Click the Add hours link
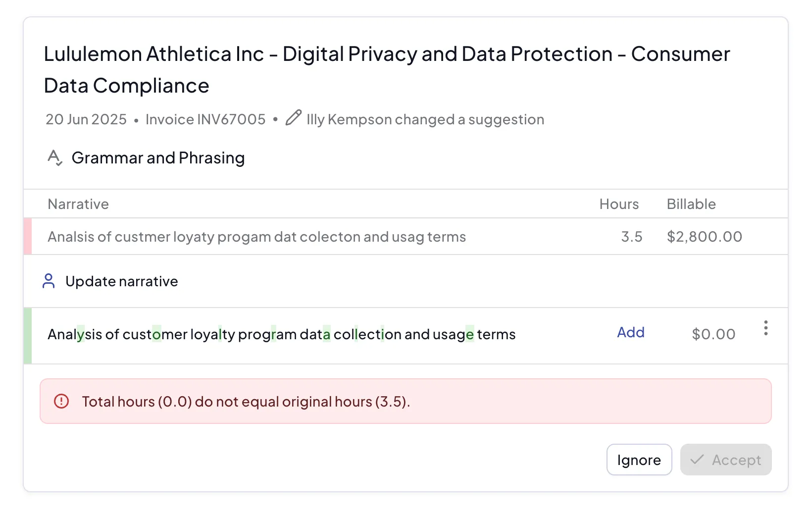This screenshot has width=812, height=517. coord(630,332)
